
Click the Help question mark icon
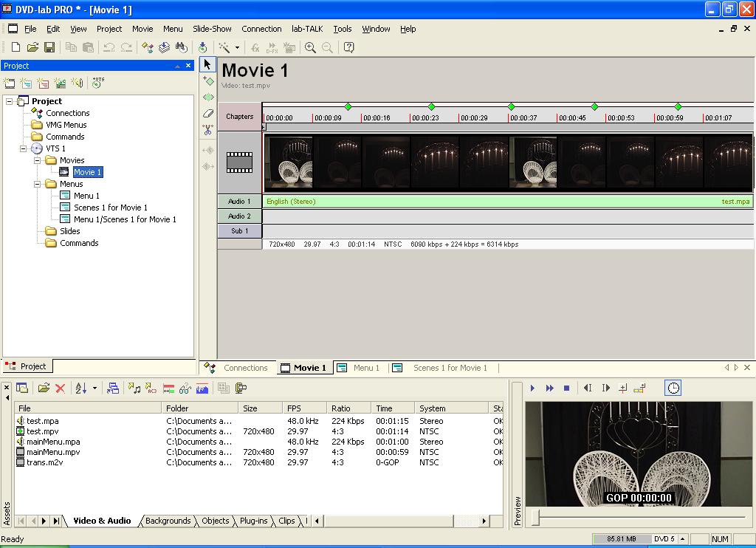tap(349, 47)
